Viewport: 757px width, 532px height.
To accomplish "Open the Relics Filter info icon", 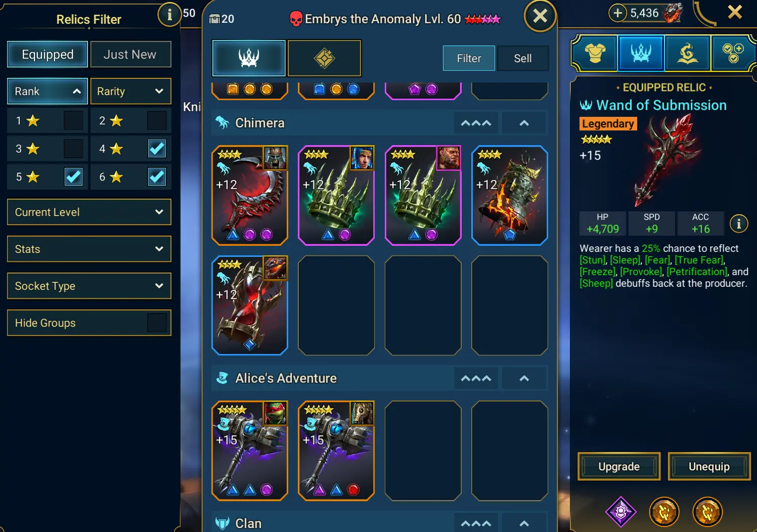I will pyautogui.click(x=169, y=15).
